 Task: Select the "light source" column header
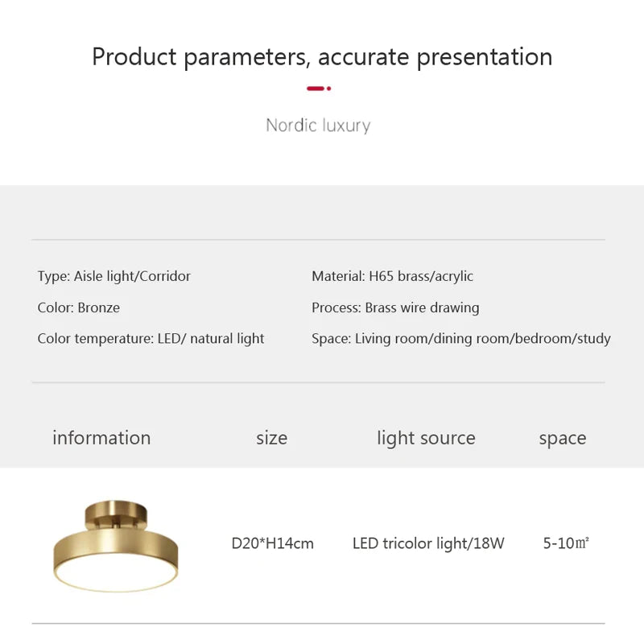(426, 438)
